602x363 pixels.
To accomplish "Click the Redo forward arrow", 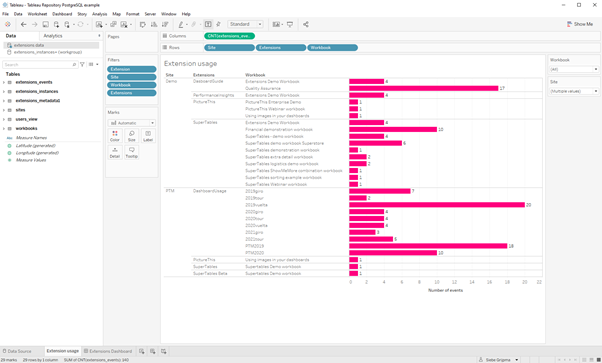I will coord(35,24).
